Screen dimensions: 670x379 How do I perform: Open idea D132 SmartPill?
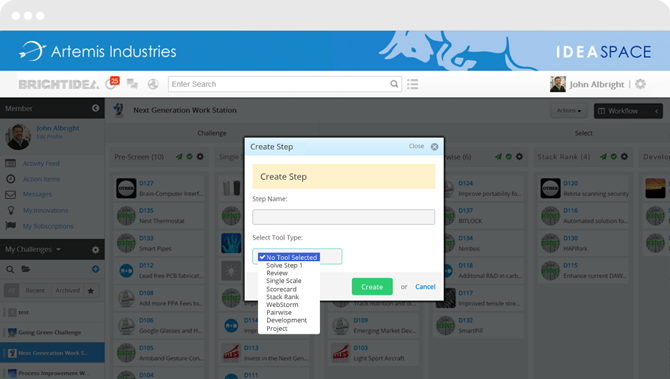click(479, 326)
